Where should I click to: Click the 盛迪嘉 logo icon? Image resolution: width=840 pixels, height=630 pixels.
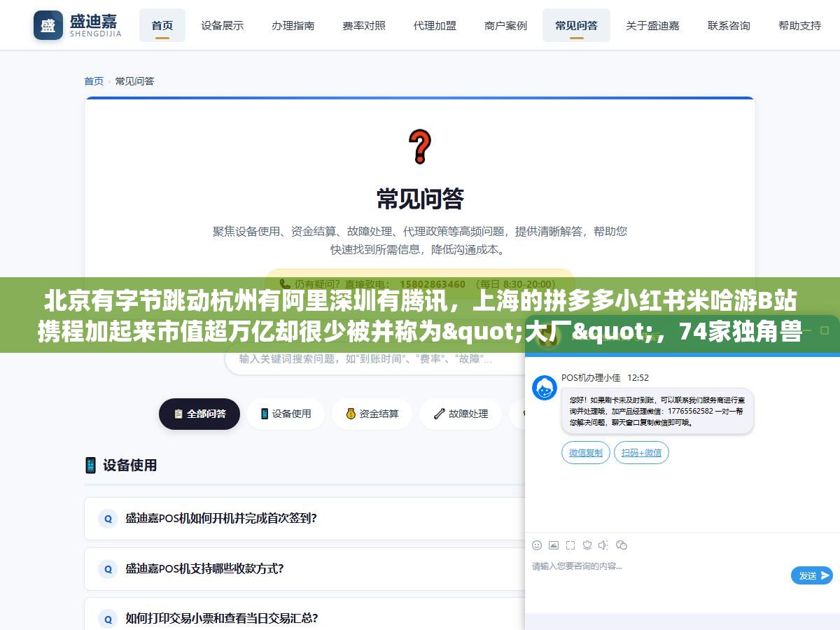[48, 25]
